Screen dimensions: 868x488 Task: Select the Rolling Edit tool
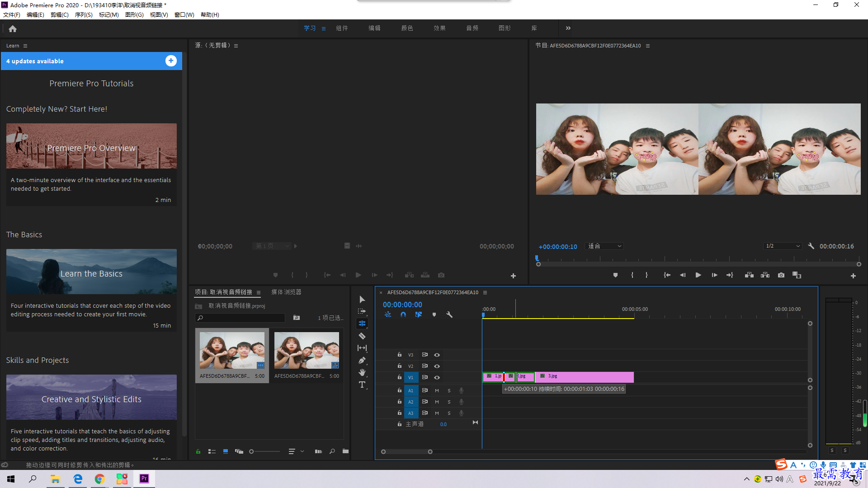coord(362,324)
